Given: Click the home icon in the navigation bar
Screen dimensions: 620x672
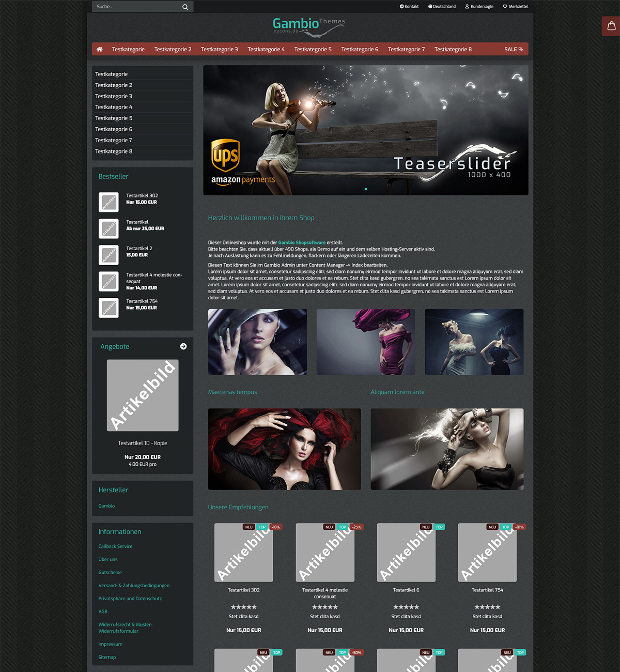Looking at the screenshot, I should pyautogui.click(x=99, y=49).
